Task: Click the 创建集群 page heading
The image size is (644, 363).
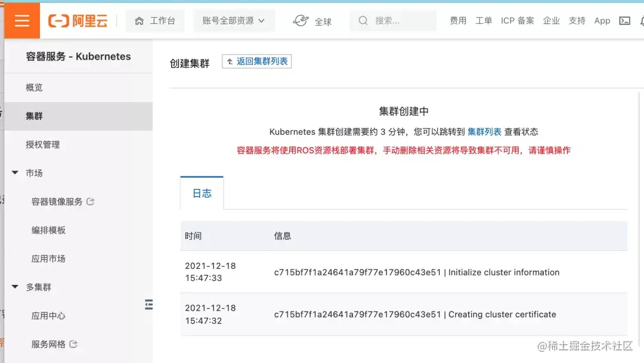Action: click(190, 63)
